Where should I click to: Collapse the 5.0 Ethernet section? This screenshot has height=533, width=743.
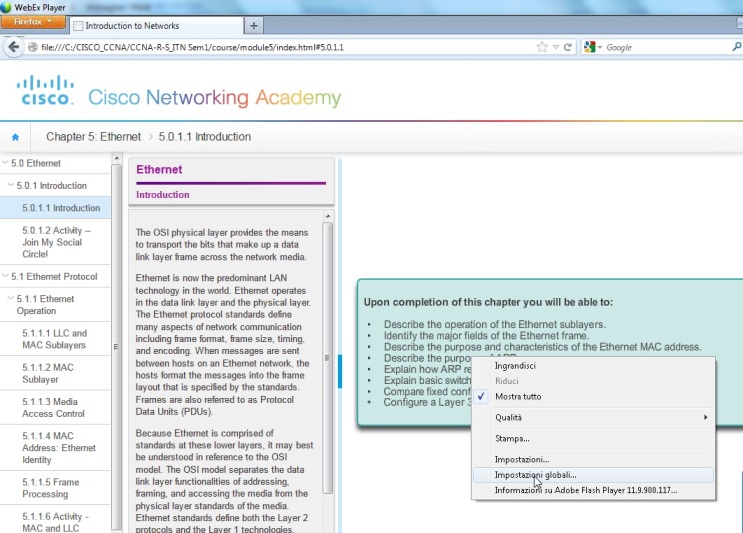pos(5,163)
